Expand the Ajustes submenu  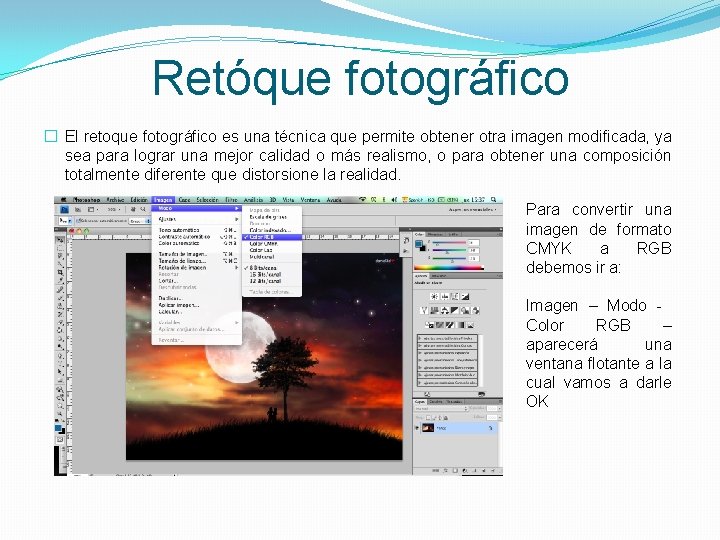(197, 219)
